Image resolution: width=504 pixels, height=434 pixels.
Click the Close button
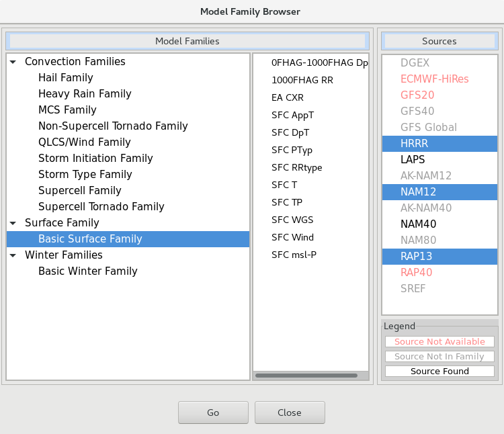(290, 413)
